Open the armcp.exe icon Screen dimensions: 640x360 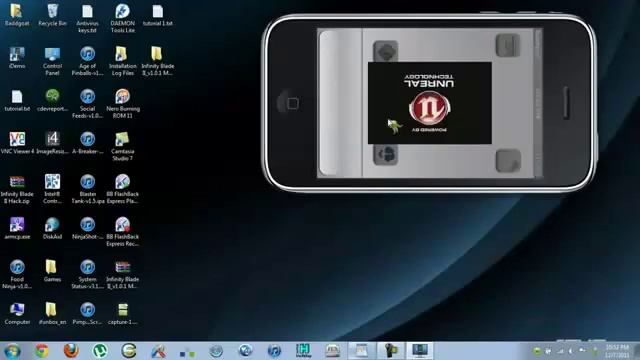17,228
